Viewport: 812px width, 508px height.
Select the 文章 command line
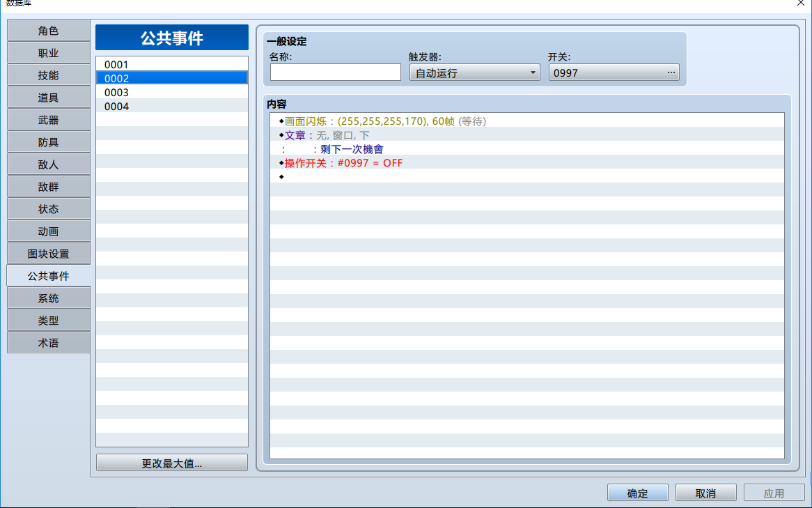(526, 135)
